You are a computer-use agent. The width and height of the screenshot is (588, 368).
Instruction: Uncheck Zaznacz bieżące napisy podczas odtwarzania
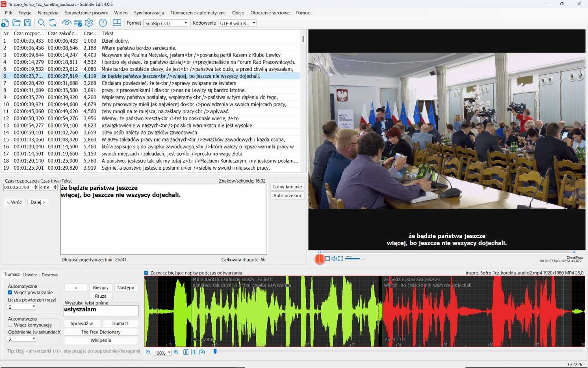click(x=146, y=273)
